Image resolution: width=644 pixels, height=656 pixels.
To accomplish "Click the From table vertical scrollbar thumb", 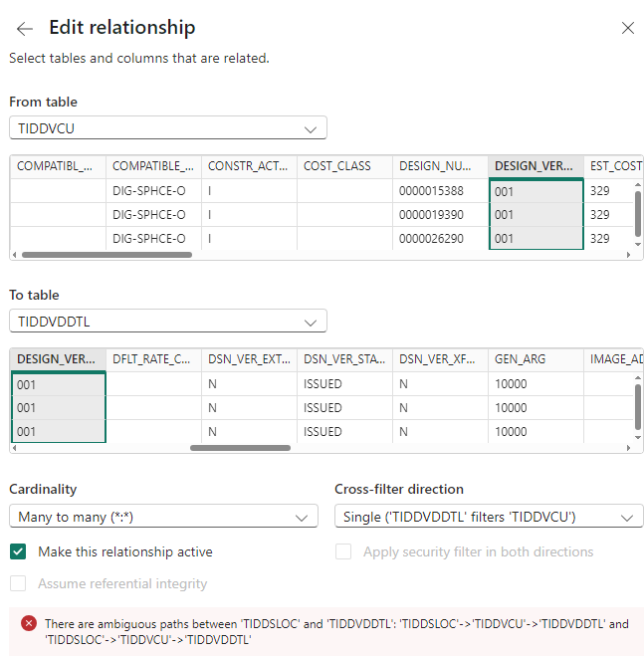I will tap(638, 214).
